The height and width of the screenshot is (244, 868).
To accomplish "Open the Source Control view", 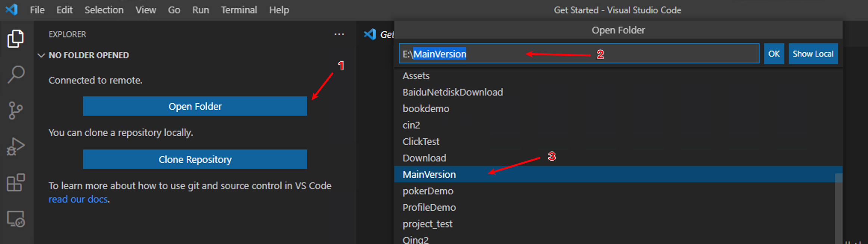I will [x=16, y=110].
